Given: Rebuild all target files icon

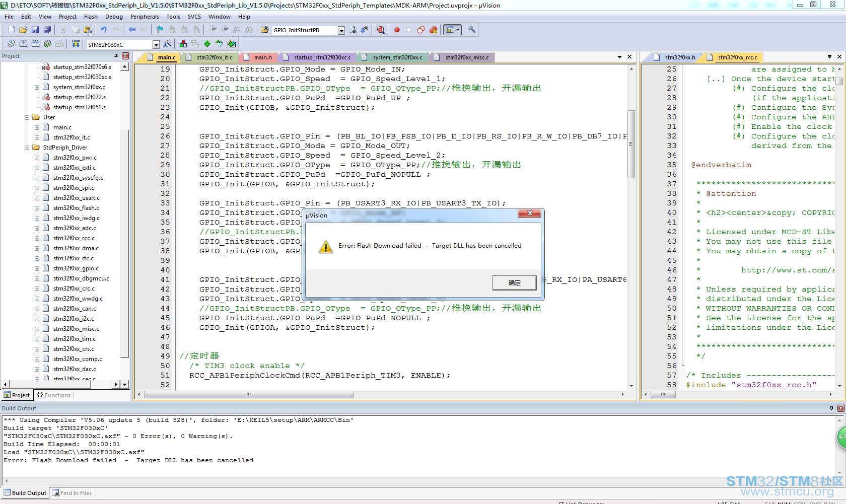Looking at the screenshot, I should pos(35,44).
